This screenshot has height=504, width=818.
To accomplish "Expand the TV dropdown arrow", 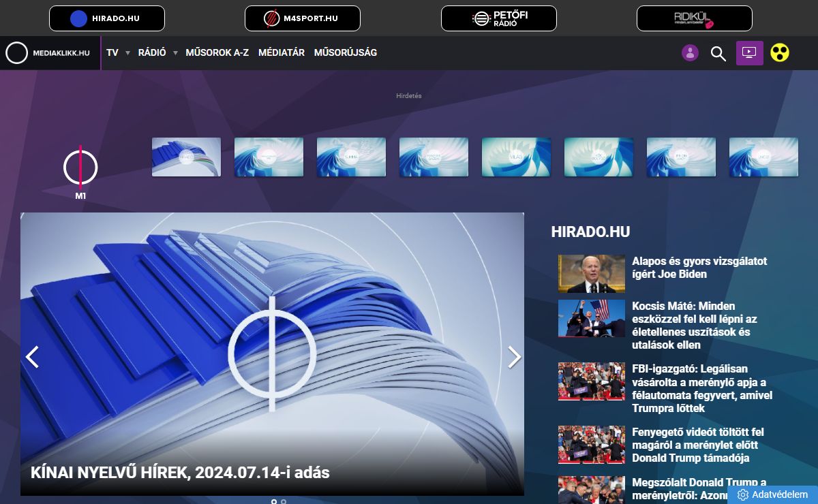I will (x=127, y=53).
